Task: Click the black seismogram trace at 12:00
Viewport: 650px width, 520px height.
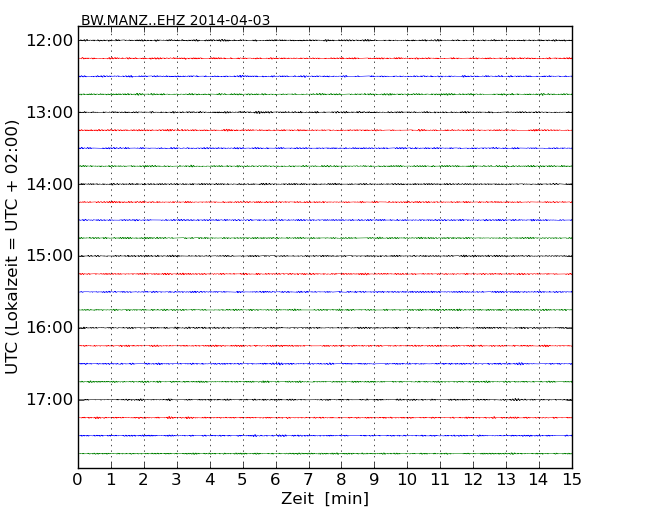Action: 325,41
